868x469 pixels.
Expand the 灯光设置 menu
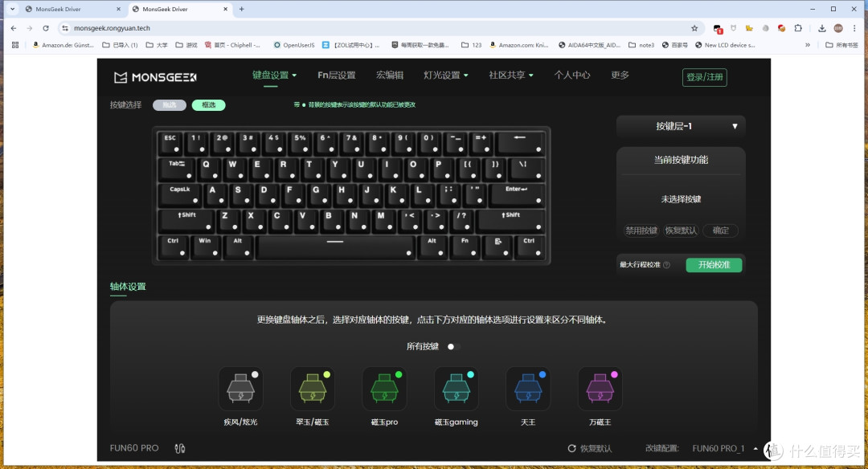(x=445, y=75)
